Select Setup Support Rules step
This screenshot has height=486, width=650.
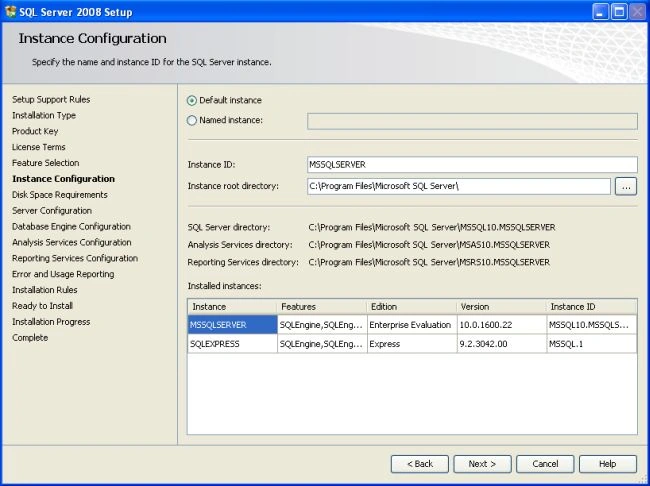pyautogui.click(x=51, y=100)
